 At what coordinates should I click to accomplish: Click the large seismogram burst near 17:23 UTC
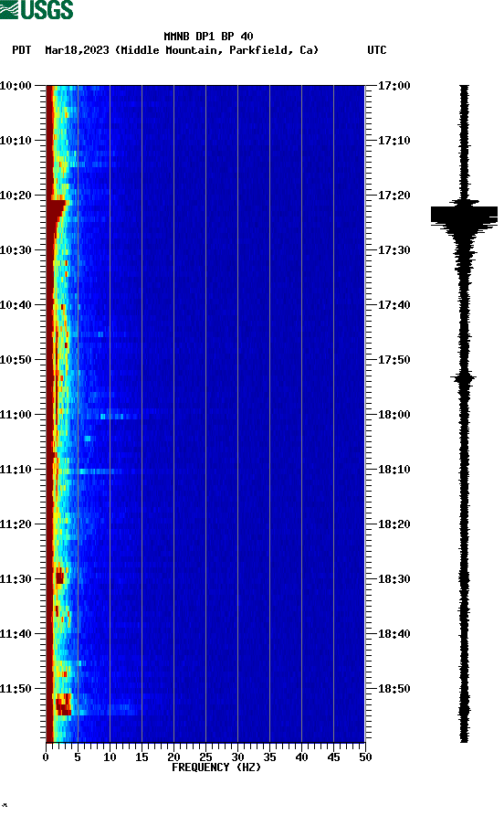[x=464, y=216]
